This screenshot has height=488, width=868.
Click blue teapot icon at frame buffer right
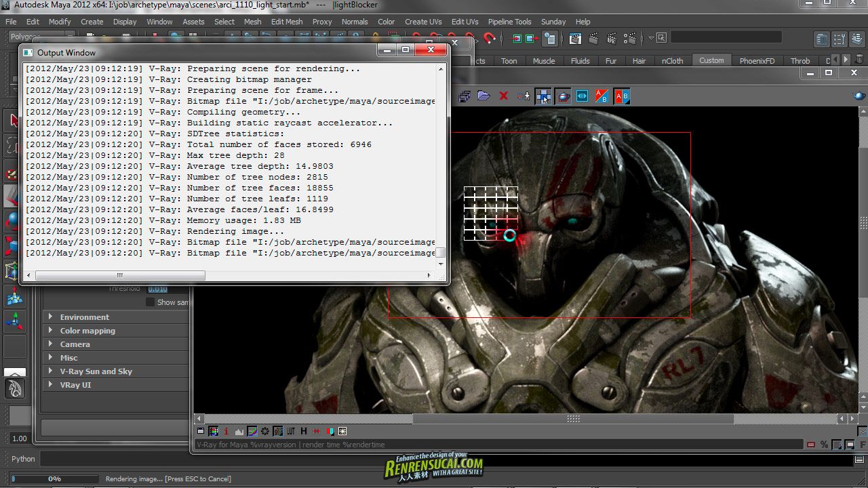click(x=860, y=96)
